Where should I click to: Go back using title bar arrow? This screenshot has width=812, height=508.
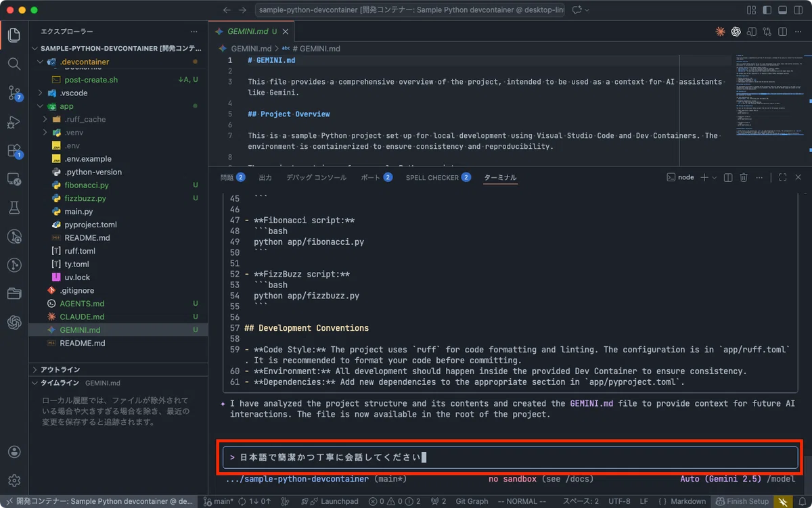(x=227, y=10)
